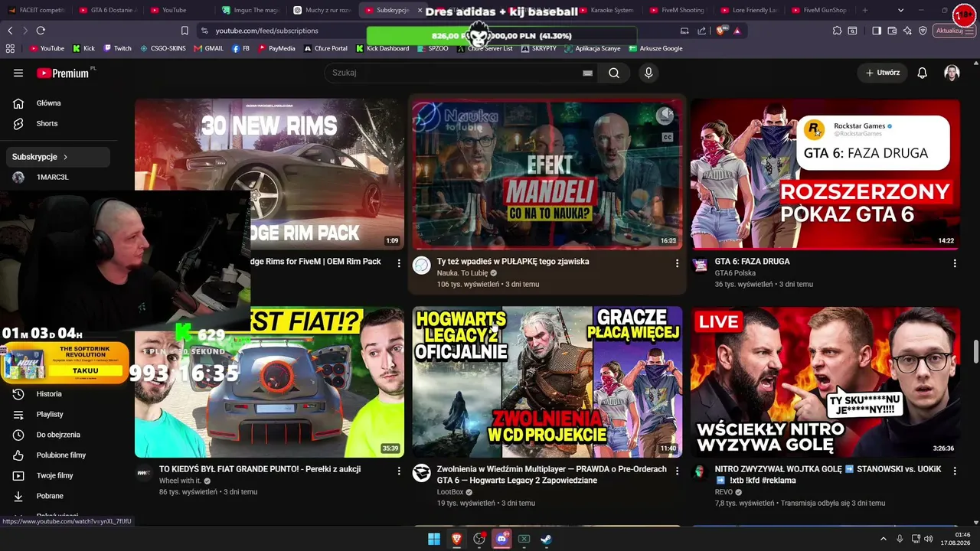
Task: Reload the page in the browser
Action: coord(41,31)
